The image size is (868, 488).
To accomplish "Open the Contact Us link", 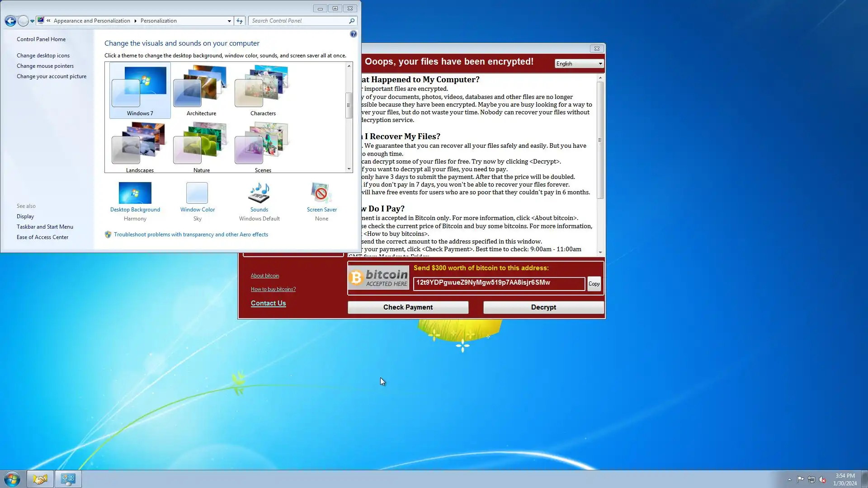I will click(268, 303).
